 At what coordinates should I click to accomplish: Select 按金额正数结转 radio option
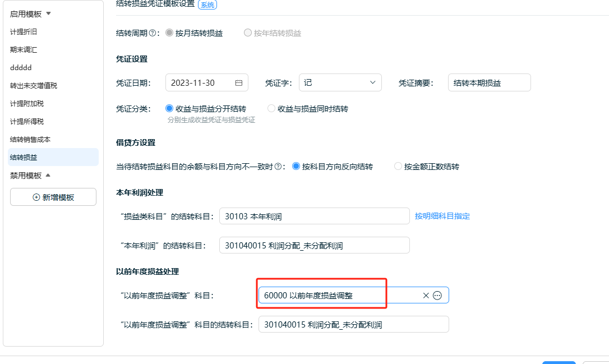click(398, 167)
